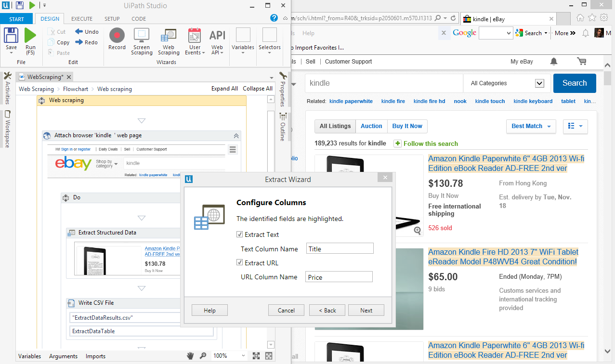
Task: Click the Paste command
Action: pos(59,53)
